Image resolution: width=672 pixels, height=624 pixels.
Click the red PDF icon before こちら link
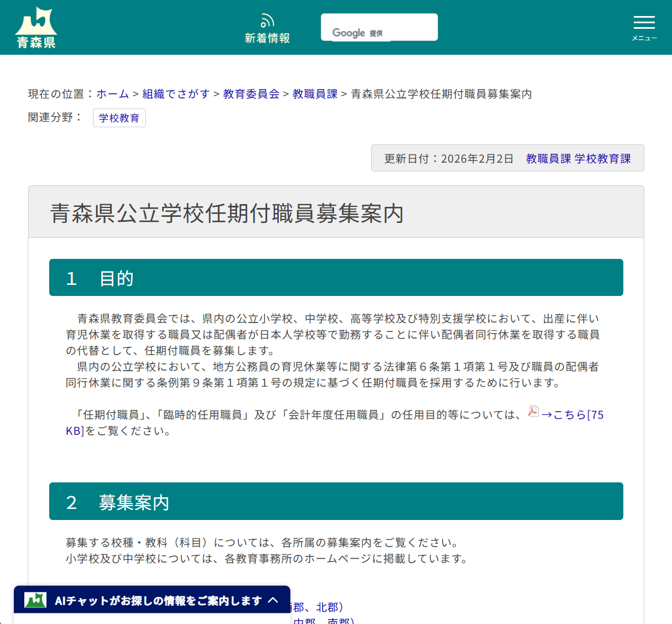click(x=533, y=412)
